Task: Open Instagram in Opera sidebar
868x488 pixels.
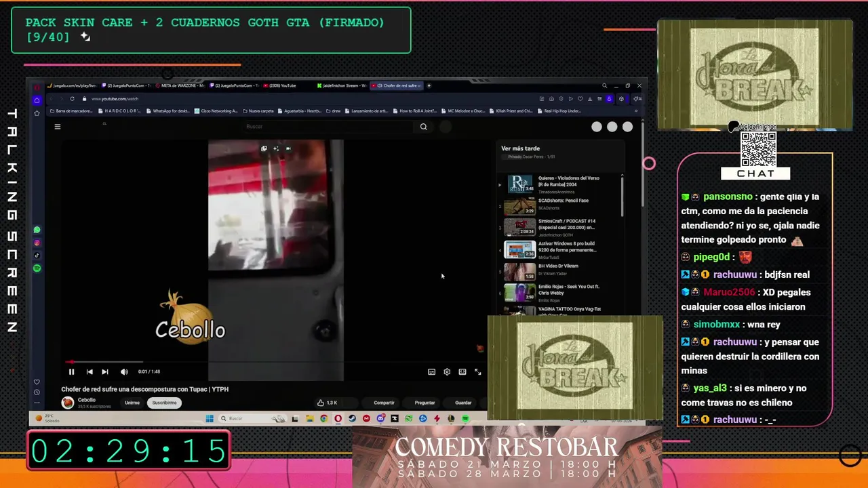Action: pyautogui.click(x=37, y=243)
